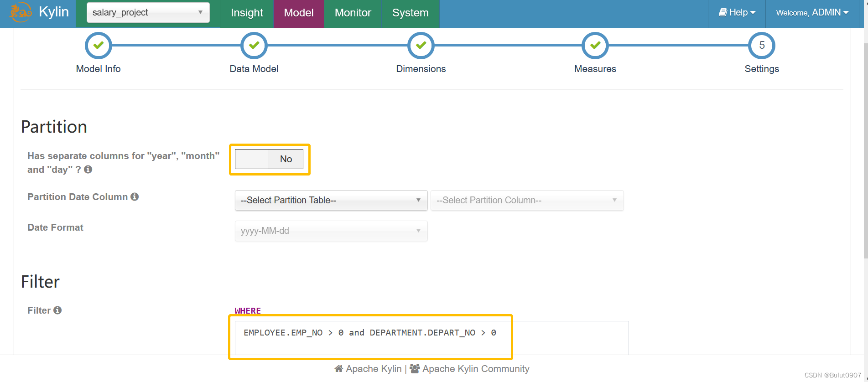
Task: Select the Settings step 5 circle
Action: pos(762,46)
